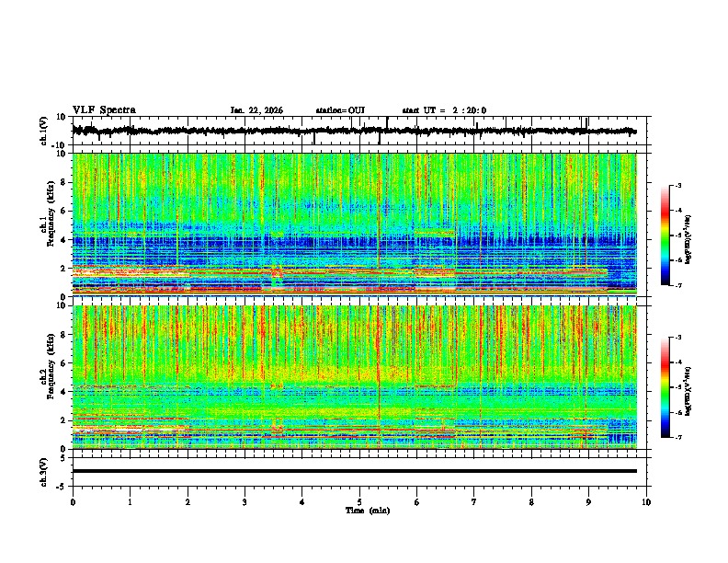Click the ch.2 spectrogram color bar
Screen dimensions: 728x563
pos(665,387)
